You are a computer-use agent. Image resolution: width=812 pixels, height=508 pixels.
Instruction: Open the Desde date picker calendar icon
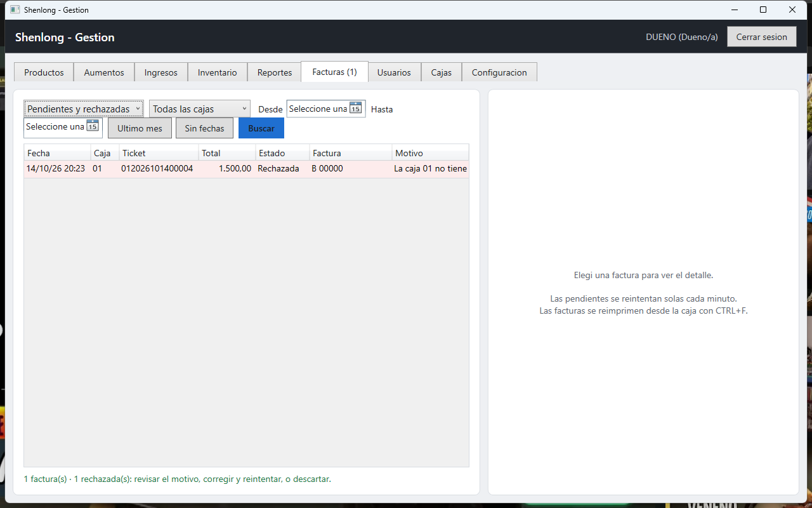point(355,108)
